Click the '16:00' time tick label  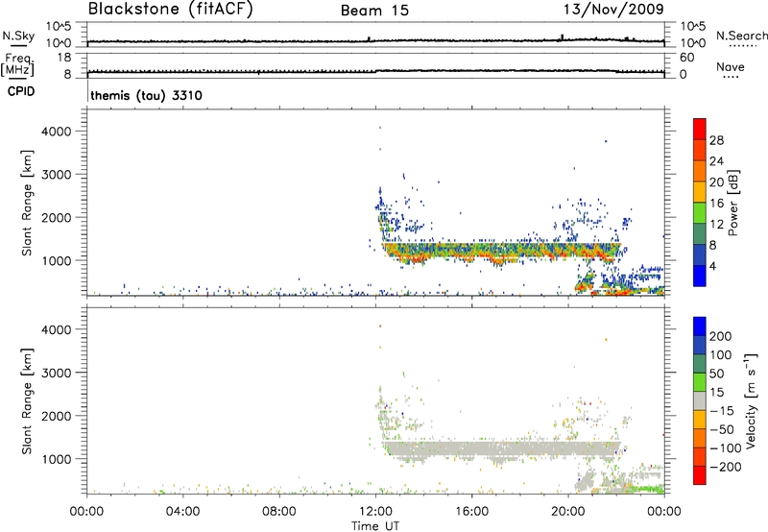471,512
